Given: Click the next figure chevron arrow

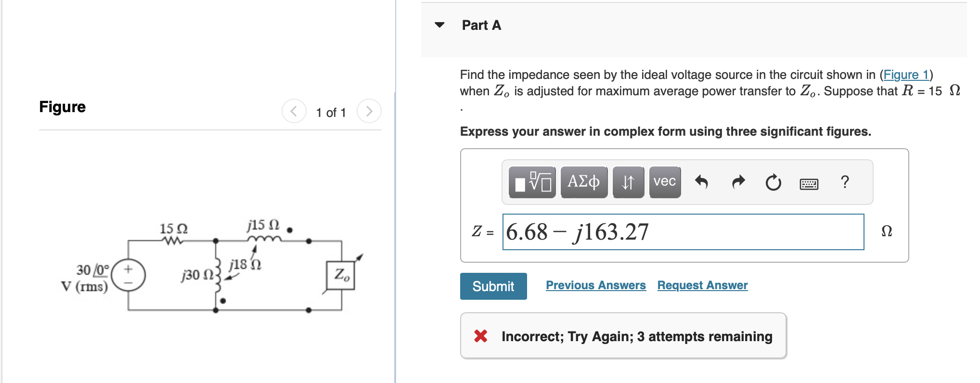Looking at the screenshot, I should click(369, 111).
